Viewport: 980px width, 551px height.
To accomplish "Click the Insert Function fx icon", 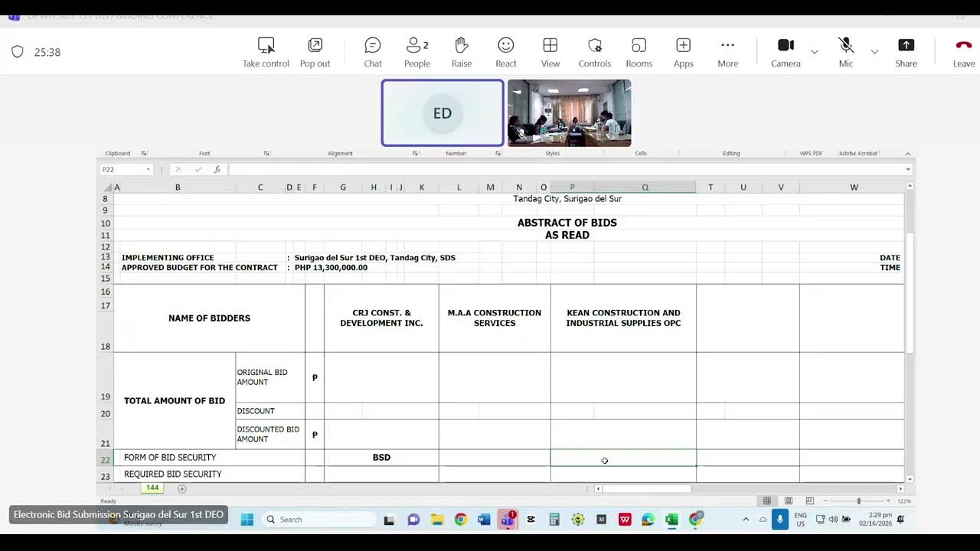I will click(x=217, y=170).
